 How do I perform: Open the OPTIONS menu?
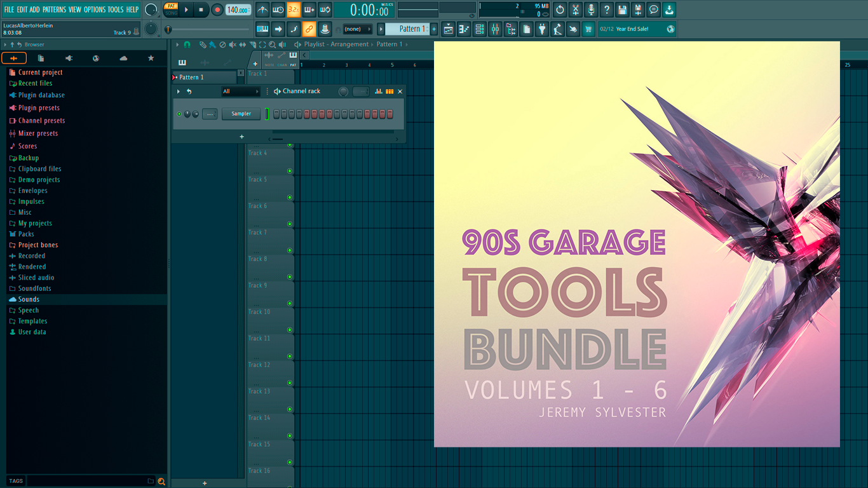pos(95,10)
